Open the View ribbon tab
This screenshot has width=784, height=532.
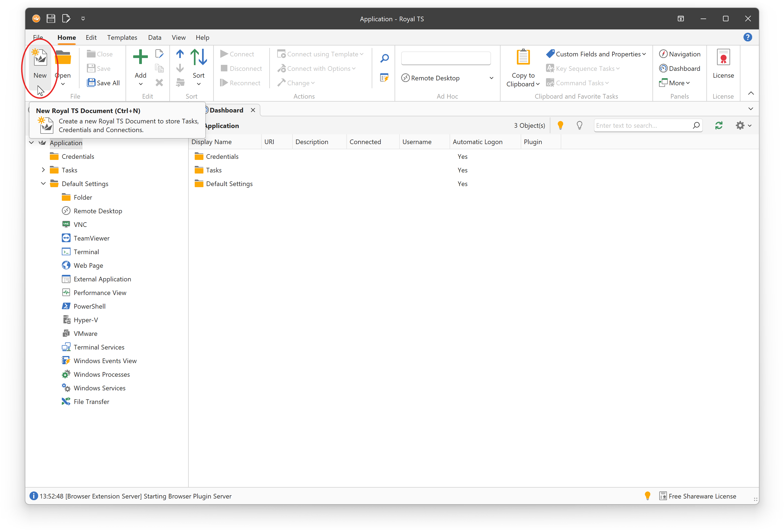click(x=178, y=37)
